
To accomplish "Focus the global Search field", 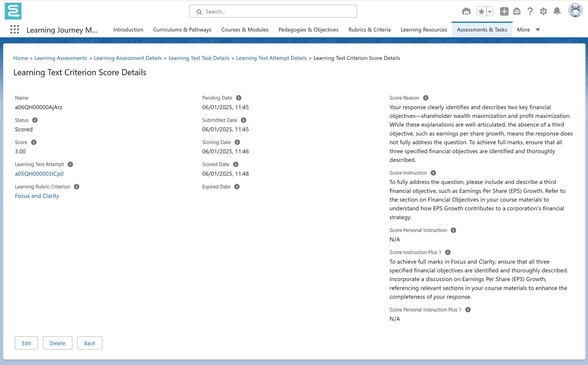I will click(273, 11).
